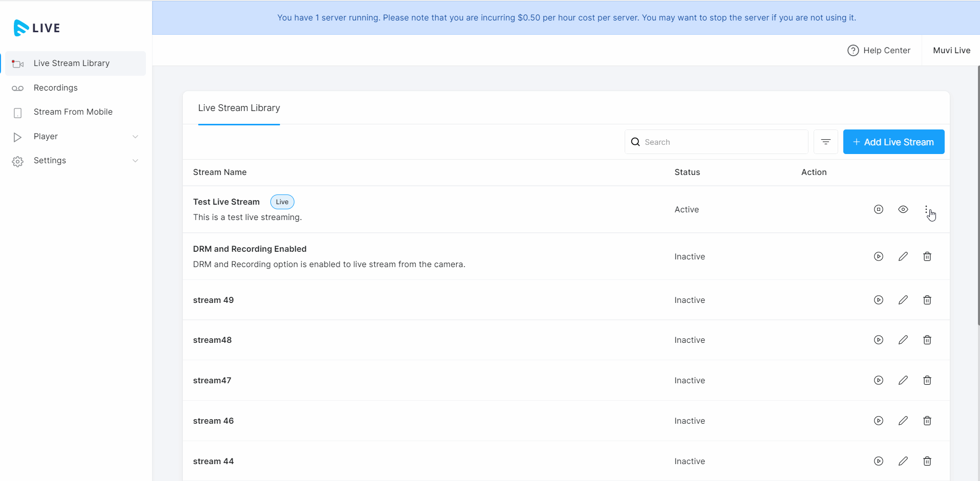Stop the Test Live Stream

(x=878, y=209)
